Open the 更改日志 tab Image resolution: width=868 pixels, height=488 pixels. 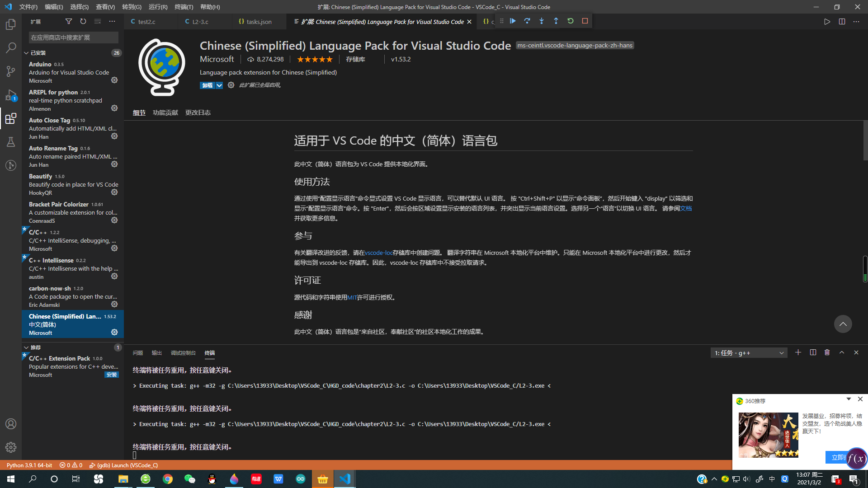[x=198, y=113]
